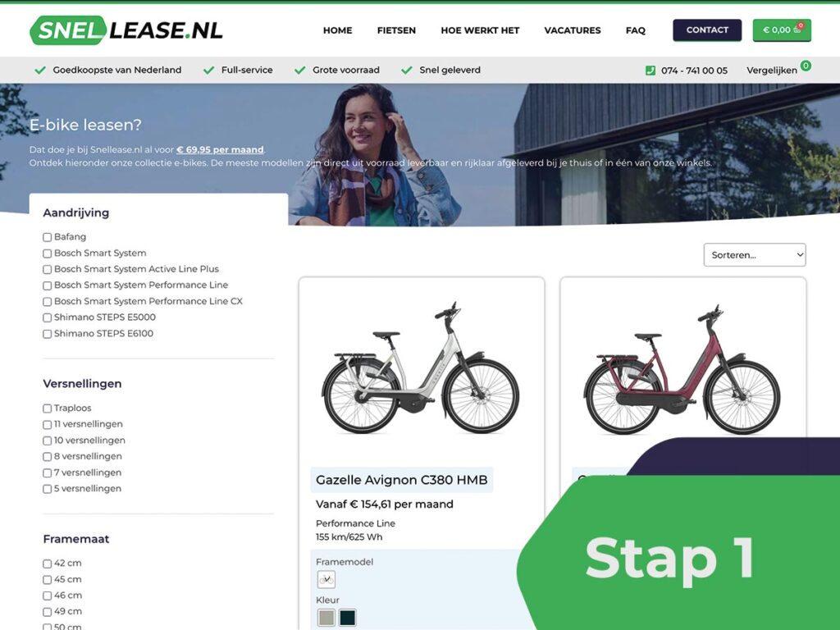
Task: Follow the € 69,95 per maand link
Action: click(220, 149)
